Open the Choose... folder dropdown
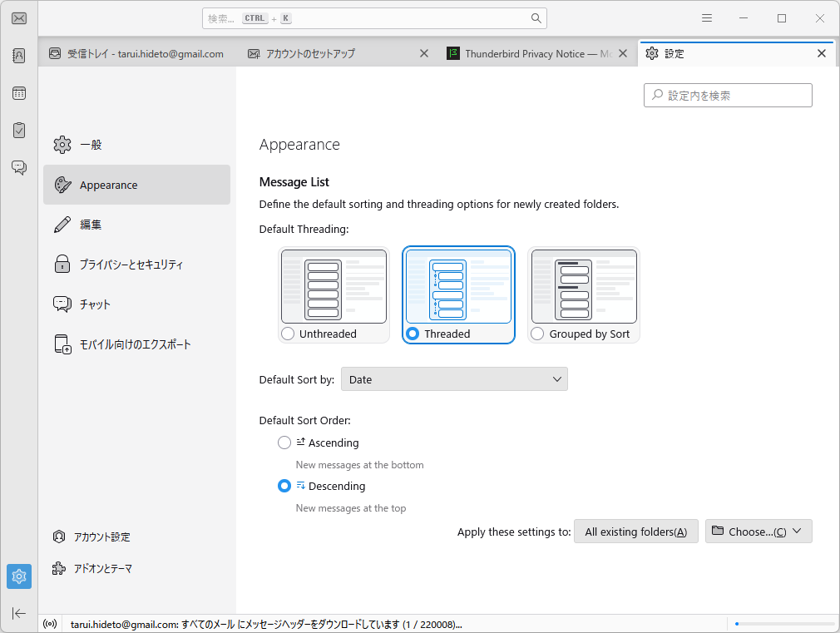Image resolution: width=840 pixels, height=633 pixels. click(758, 532)
